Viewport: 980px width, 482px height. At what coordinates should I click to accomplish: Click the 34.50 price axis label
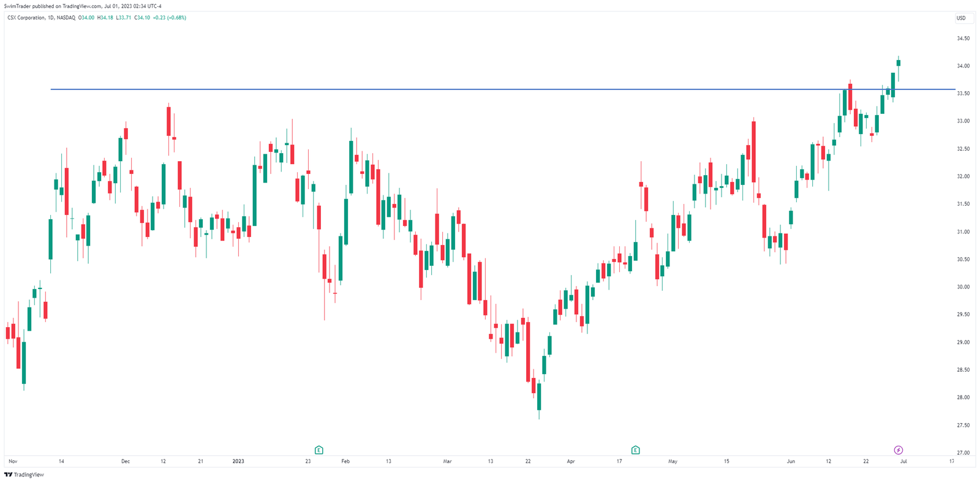pos(963,38)
